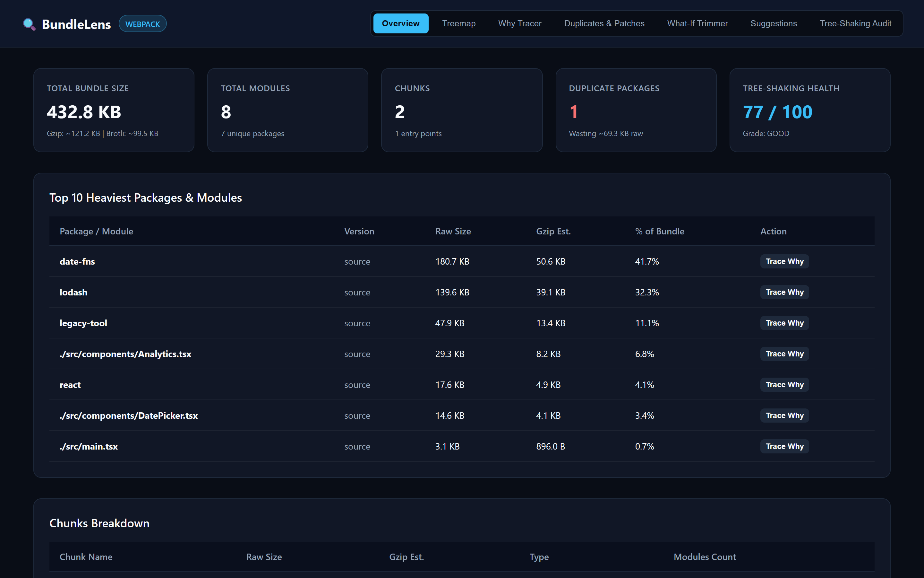This screenshot has height=578, width=924.
Task: Click the react package name
Action: coord(70,385)
